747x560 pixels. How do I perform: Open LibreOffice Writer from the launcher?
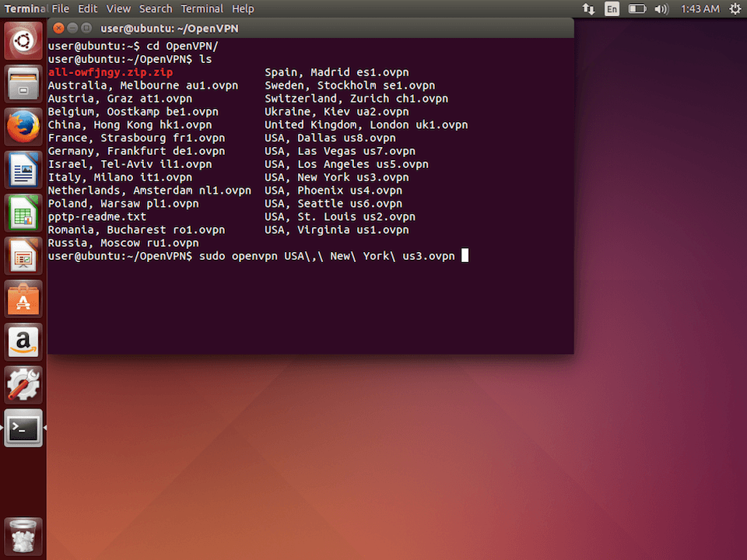pos(23,169)
